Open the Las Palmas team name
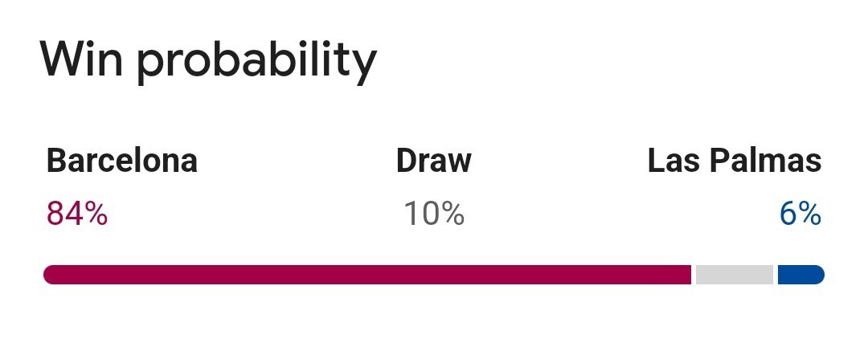This screenshot has height=347, width=868. click(x=735, y=161)
